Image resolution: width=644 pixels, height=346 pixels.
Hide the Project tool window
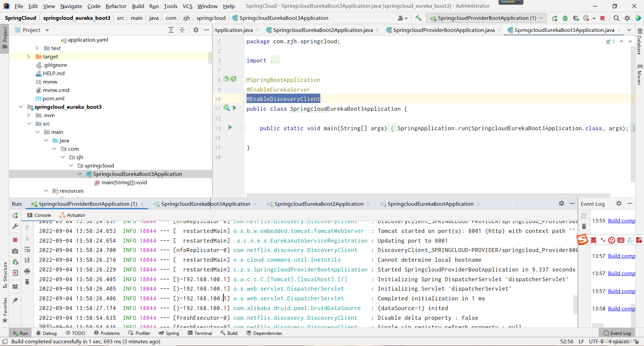(207, 30)
